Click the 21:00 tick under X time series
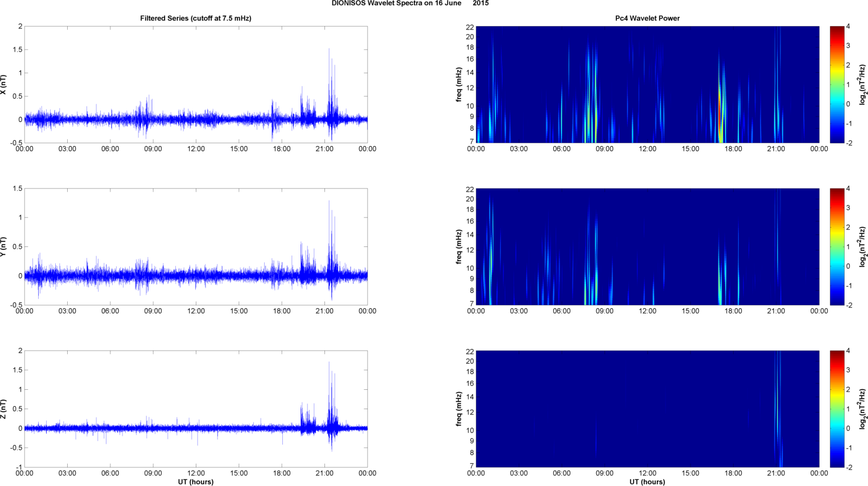This screenshot has height=486, width=868. tap(324, 149)
